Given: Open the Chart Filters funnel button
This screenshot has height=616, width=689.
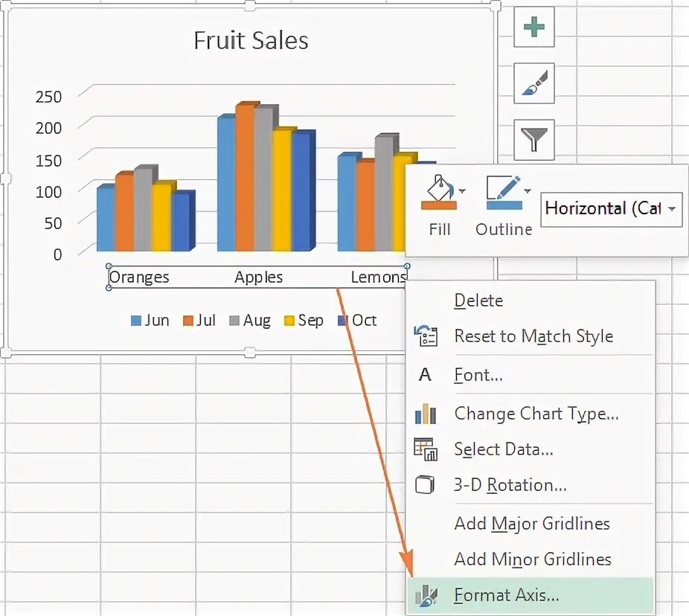Looking at the screenshot, I should pyautogui.click(x=534, y=138).
